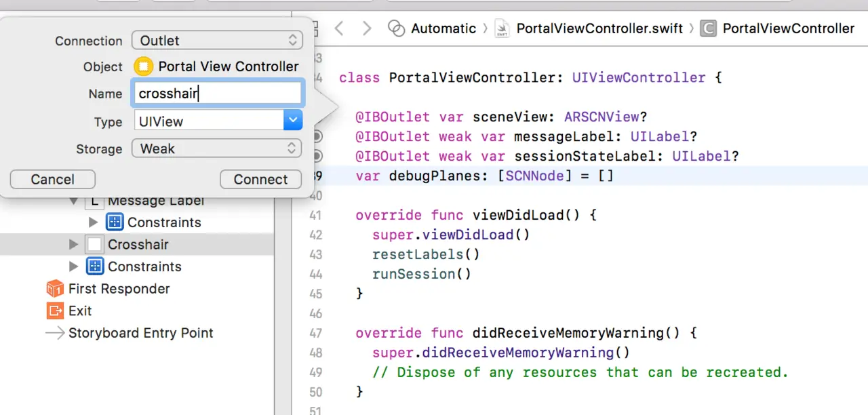The image size is (868, 415).
Task: Click the Connect button
Action: click(x=260, y=179)
